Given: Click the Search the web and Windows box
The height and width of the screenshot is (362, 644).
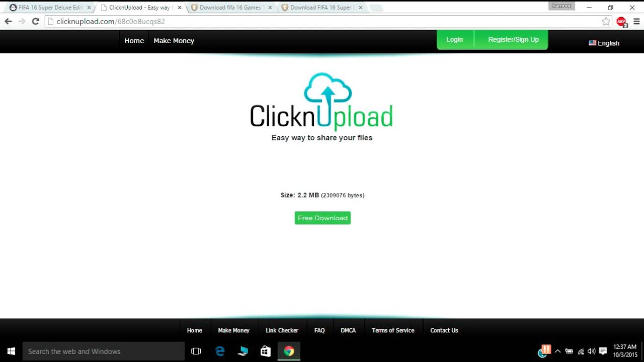Looking at the screenshot, I should coord(104,351).
